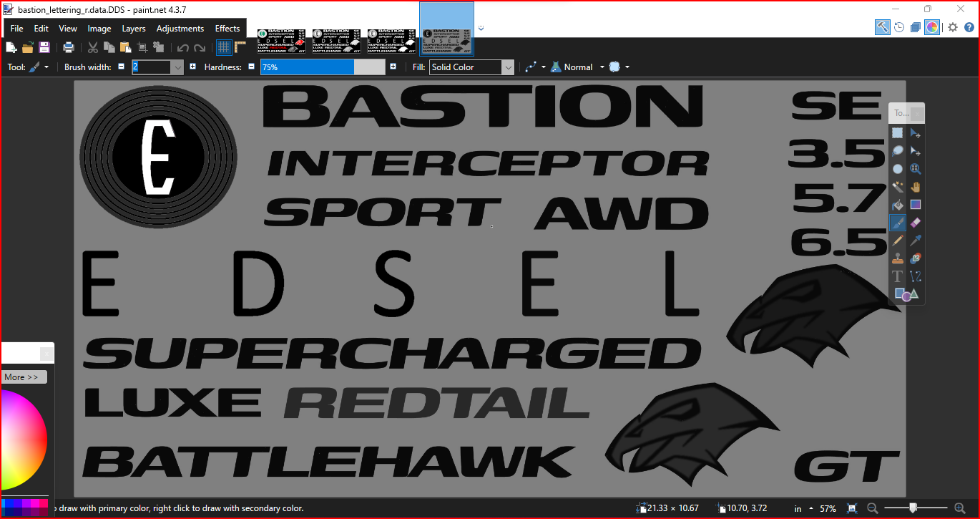This screenshot has height=519, width=980.
Task: Toggle the Tools window visibility
Action: (x=883, y=27)
